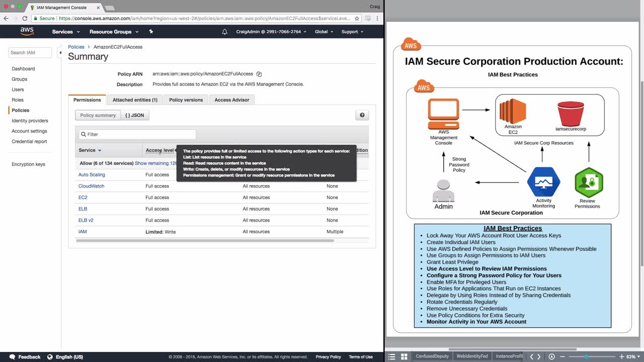Image resolution: width=644 pixels, height=362 pixels.
Task: Click the Review Permissions icon in diagram
Action: pos(589,183)
